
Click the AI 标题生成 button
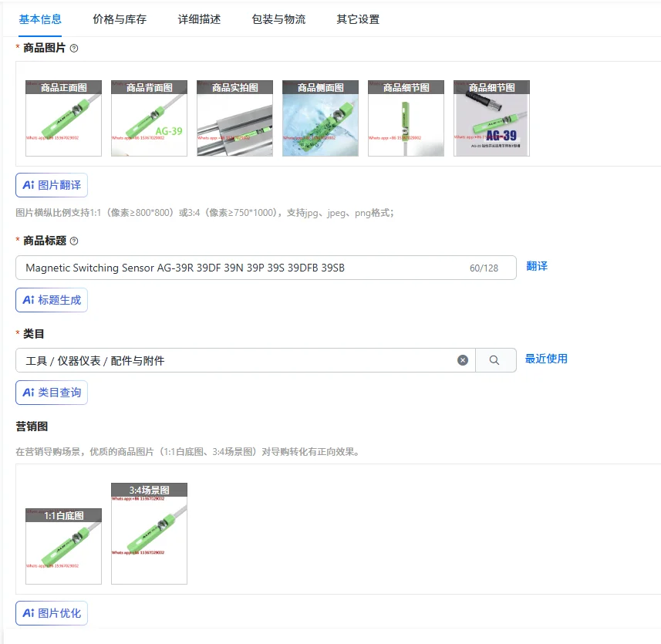[52, 300]
